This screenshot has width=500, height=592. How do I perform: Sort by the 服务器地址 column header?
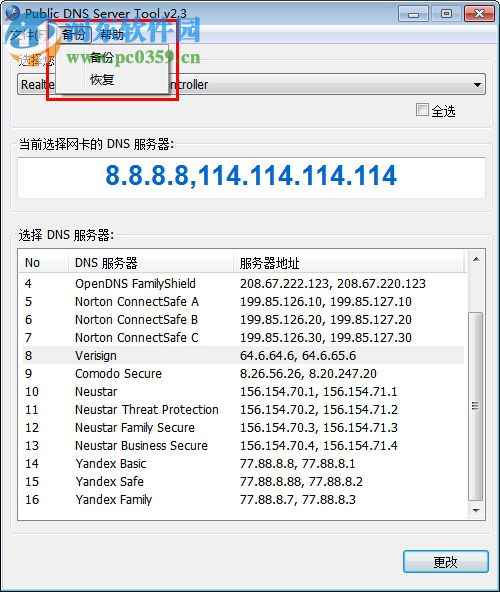pos(349,262)
